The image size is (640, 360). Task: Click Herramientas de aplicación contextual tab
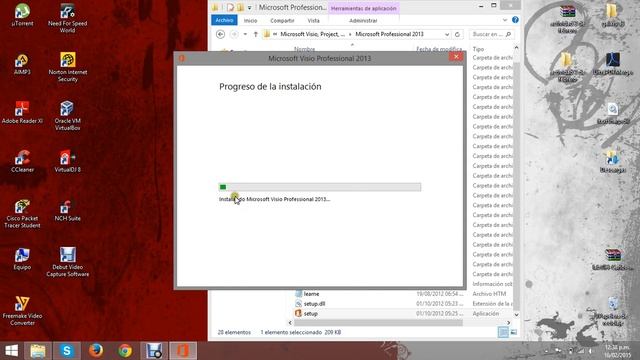(363, 8)
